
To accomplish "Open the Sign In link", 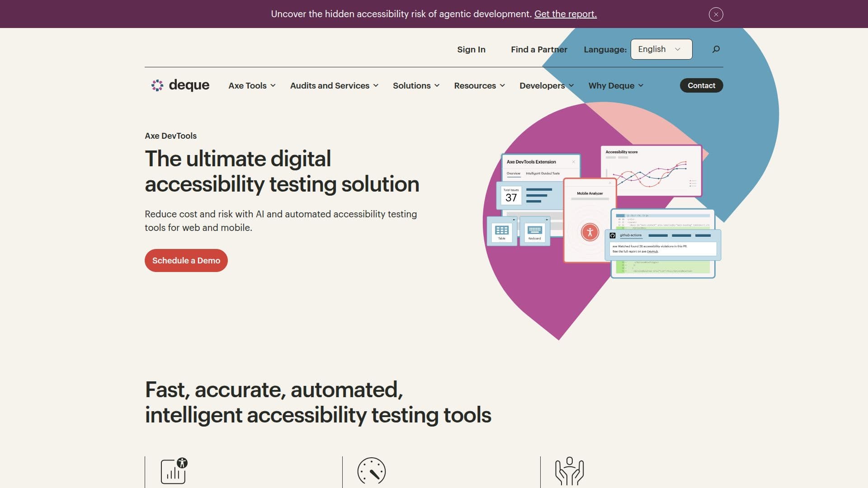I will click(x=471, y=49).
